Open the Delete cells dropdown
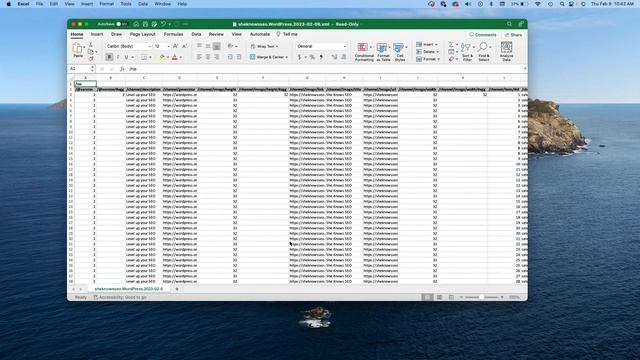This screenshot has width=640, height=360. [427, 52]
